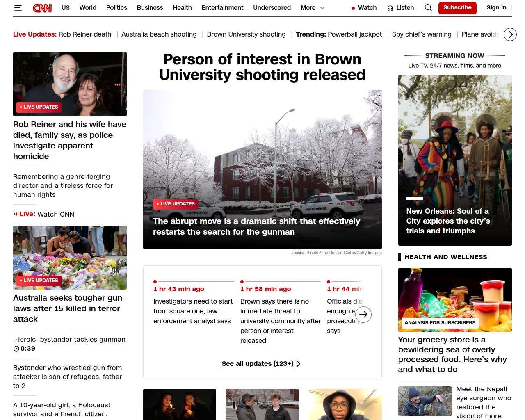
Task: Click the CNN logo
Action: tap(42, 8)
